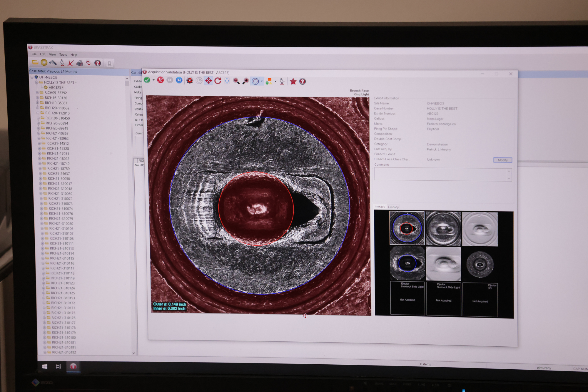Expand the RICH09-33392 case folder
Viewport: 588px width, 392px height.
tap(37, 93)
